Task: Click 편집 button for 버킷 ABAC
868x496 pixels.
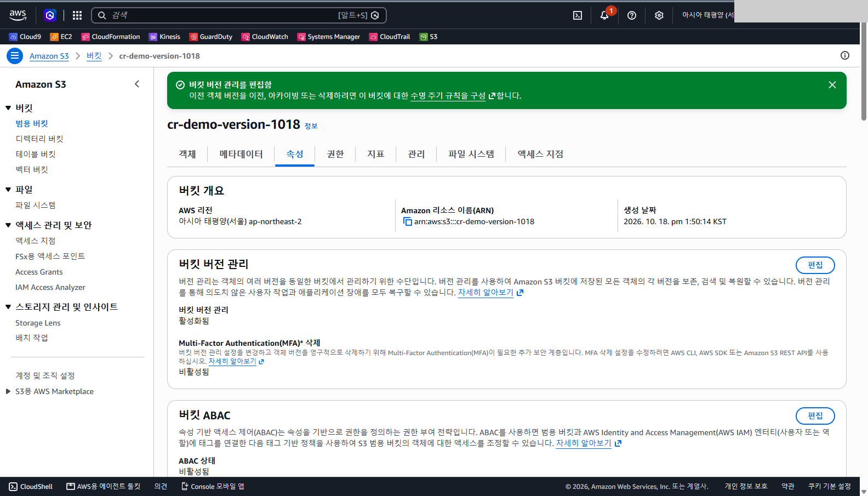Action: tap(815, 416)
